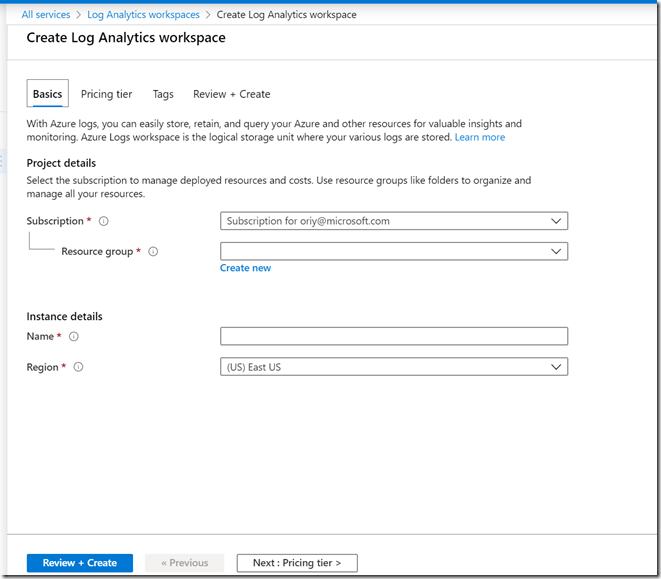Open the Learn more link
Image resolution: width=661 pixels, height=579 pixels.
tap(480, 137)
